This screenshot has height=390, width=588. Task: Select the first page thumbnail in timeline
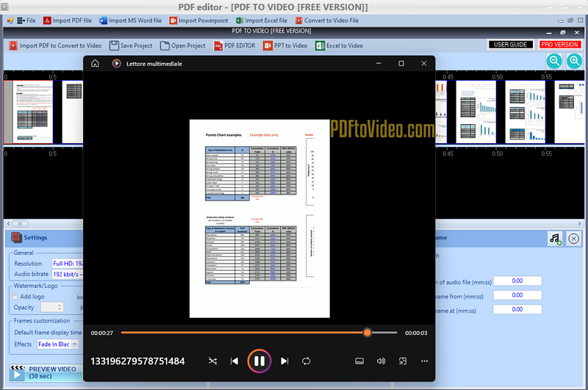coord(29,112)
